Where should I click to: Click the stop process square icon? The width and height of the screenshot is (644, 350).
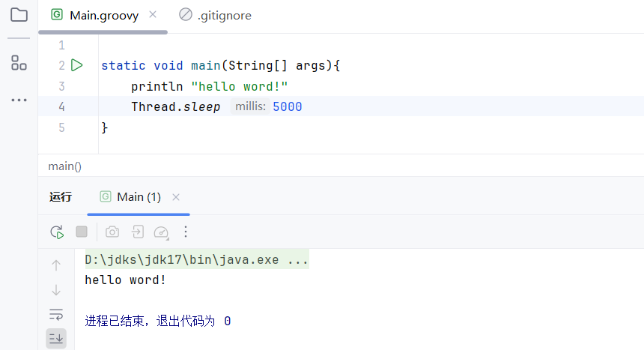82,232
